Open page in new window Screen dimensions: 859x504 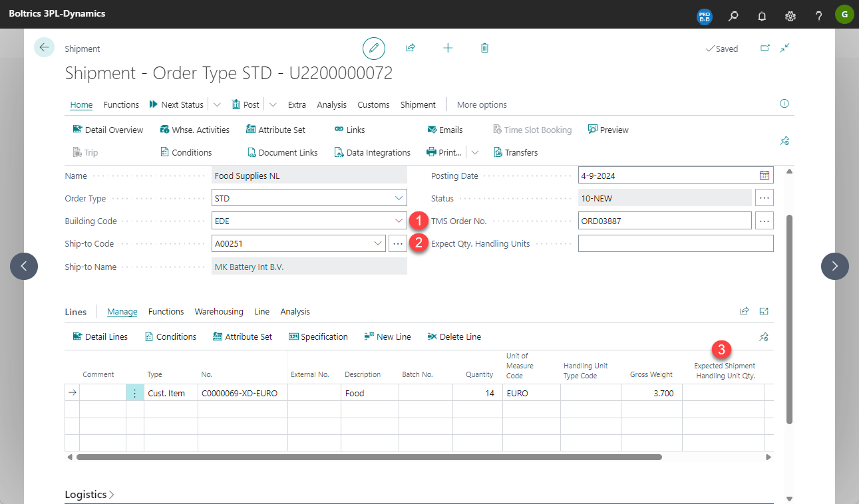click(765, 48)
